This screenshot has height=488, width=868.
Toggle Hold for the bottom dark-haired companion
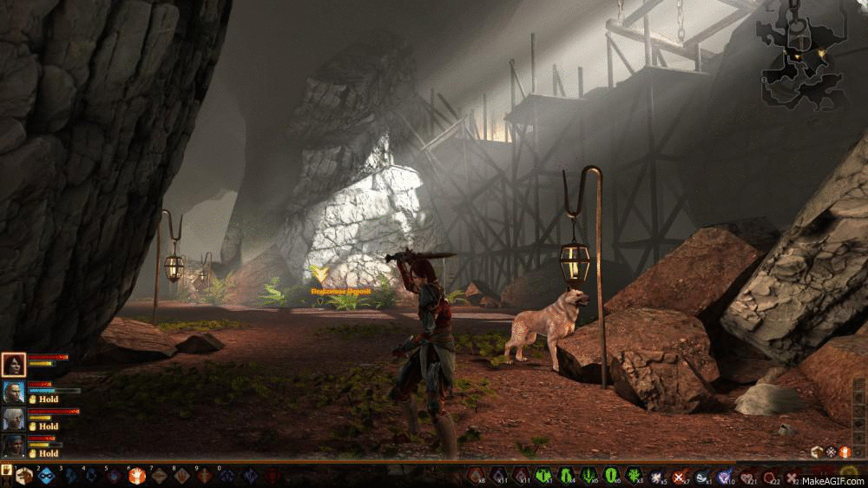point(43,453)
